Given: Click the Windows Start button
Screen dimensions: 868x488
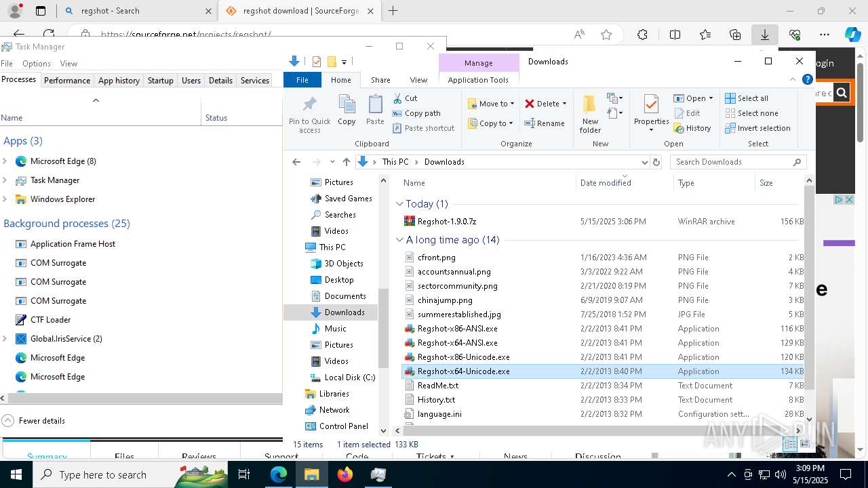Looking at the screenshot, I should point(16,474).
